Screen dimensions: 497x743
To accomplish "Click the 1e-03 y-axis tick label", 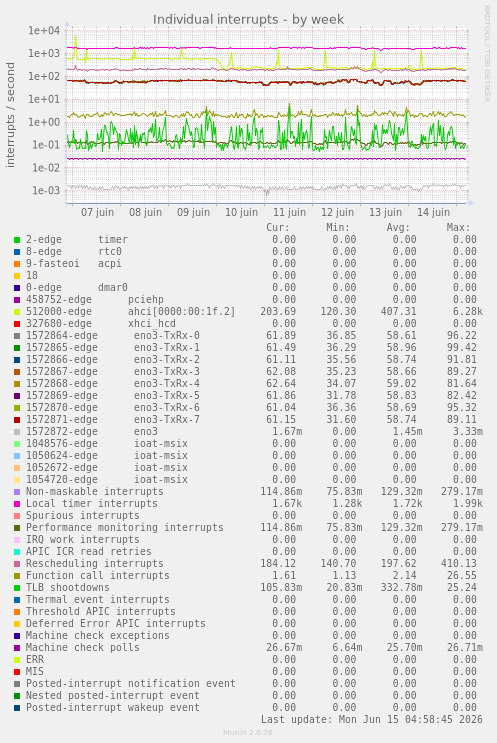I will pos(46,190).
